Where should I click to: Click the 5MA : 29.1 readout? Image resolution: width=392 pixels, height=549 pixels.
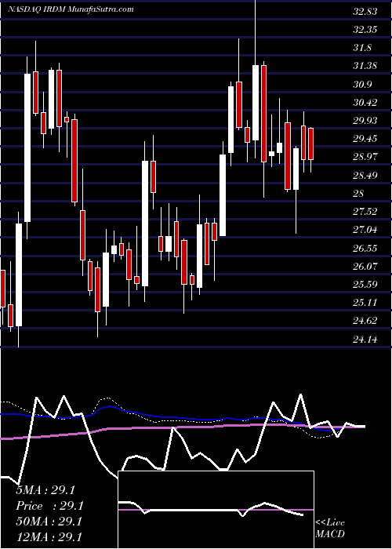click(x=45, y=490)
